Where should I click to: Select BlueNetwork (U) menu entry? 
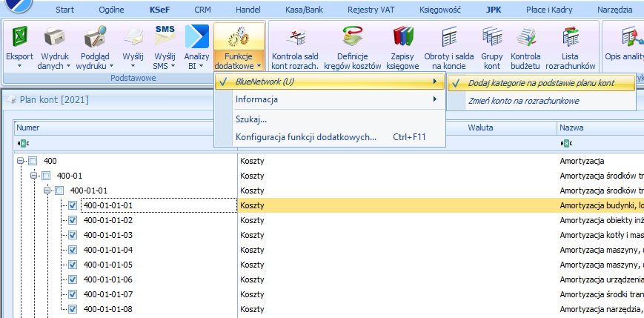click(330, 82)
